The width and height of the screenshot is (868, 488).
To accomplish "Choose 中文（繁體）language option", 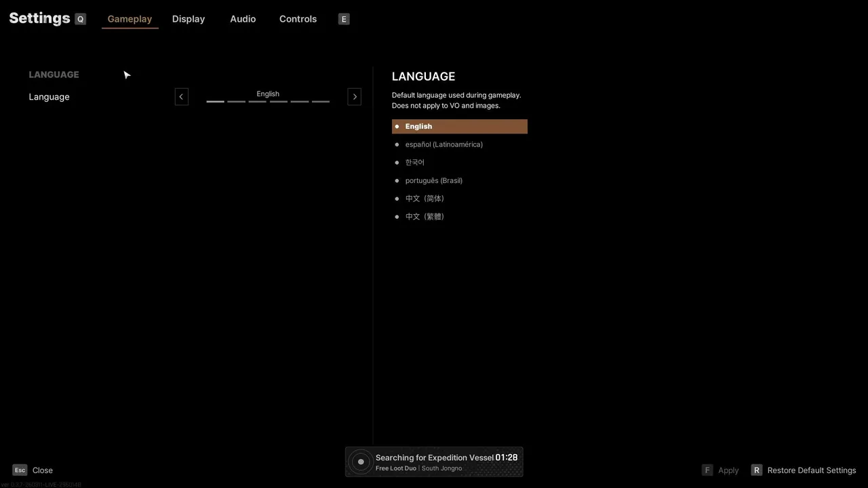I will pyautogui.click(x=425, y=217).
